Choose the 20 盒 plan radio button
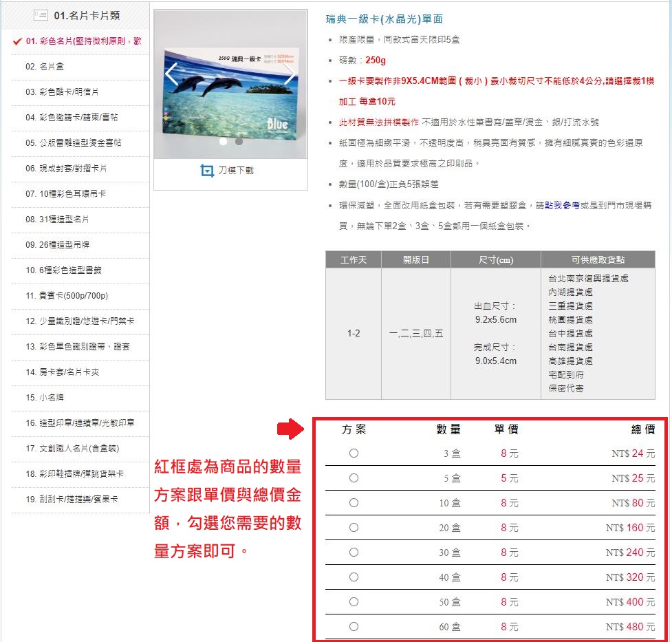 coord(354,528)
